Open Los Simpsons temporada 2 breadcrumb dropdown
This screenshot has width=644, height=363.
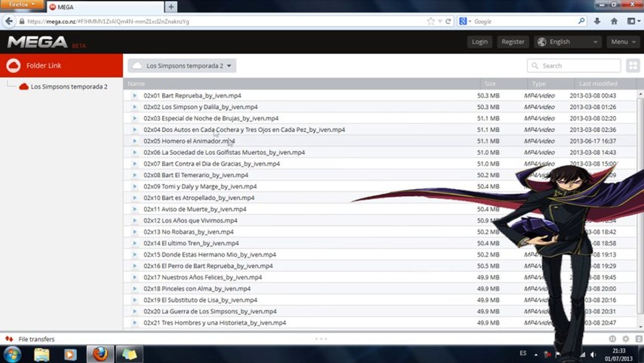tap(182, 66)
